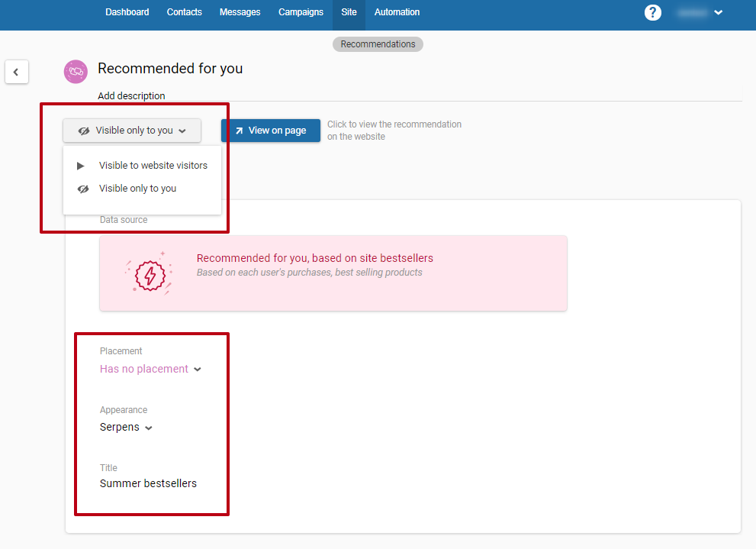This screenshot has width=756, height=549.
Task: Click the back arrow button on left
Action: click(x=16, y=72)
